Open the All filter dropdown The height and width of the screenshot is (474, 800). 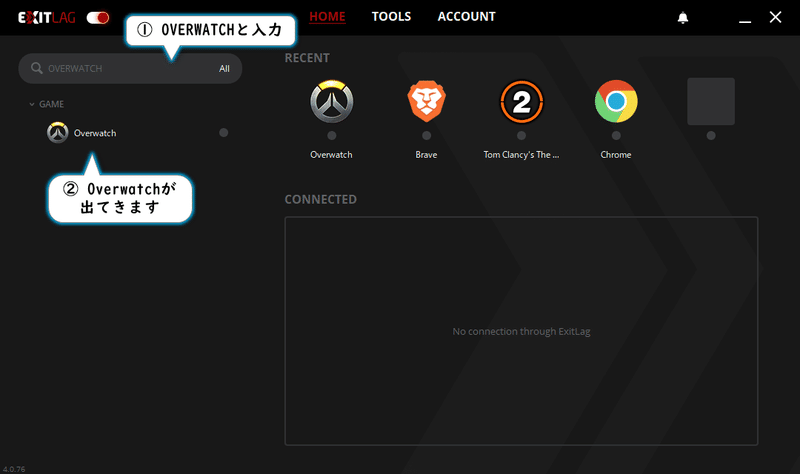point(224,68)
